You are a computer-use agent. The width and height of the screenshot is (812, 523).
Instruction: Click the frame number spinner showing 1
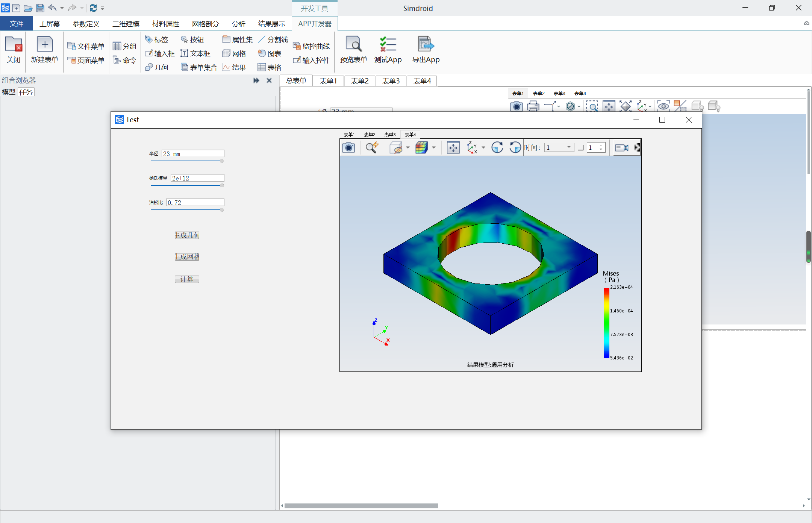(x=596, y=148)
